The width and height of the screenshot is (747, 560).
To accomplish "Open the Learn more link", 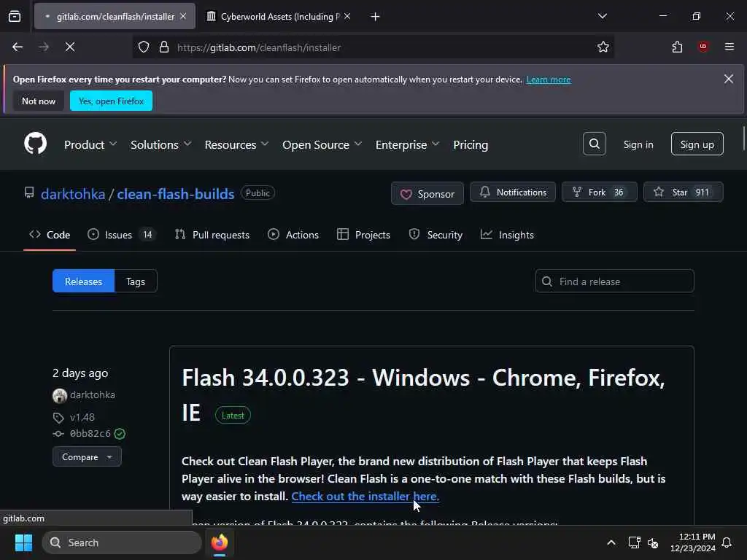I will pyautogui.click(x=549, y=79).
